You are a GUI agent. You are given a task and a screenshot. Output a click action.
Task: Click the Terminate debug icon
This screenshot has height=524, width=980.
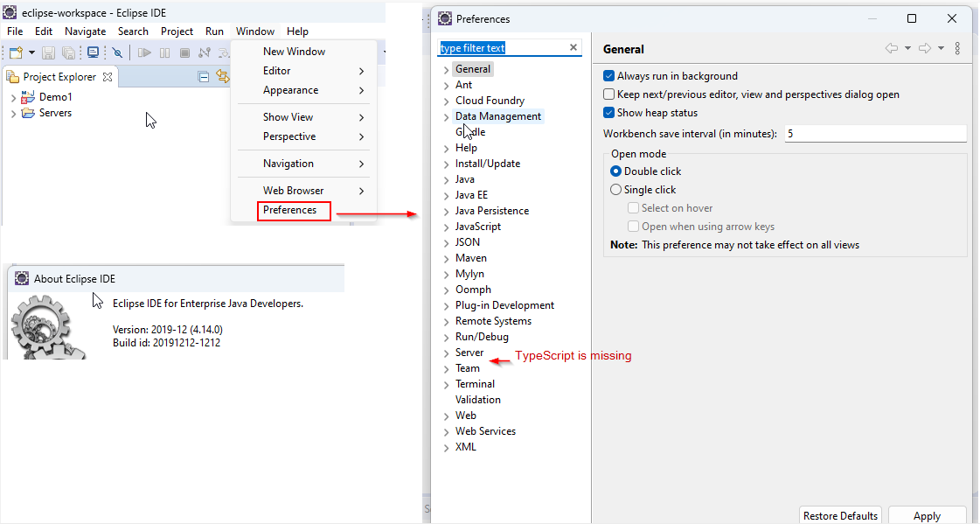pyautogui.click(x=184, y=52)
